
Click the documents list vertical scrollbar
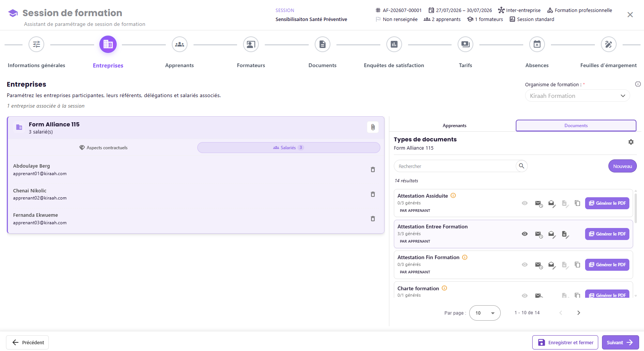(x=635, y=208)
